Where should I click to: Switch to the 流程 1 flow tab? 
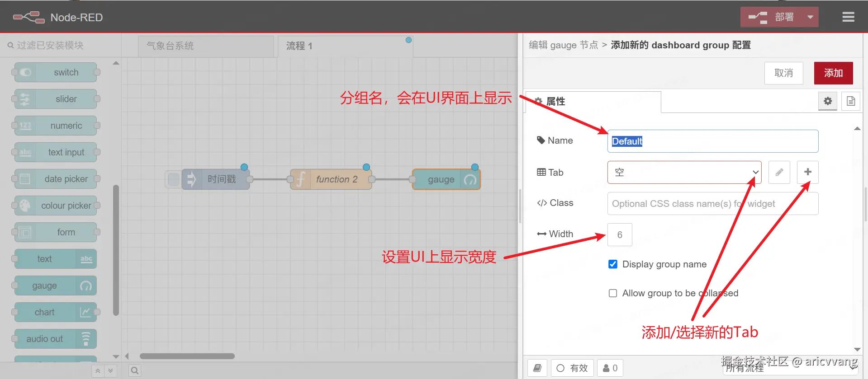click(x=345, y=46)
